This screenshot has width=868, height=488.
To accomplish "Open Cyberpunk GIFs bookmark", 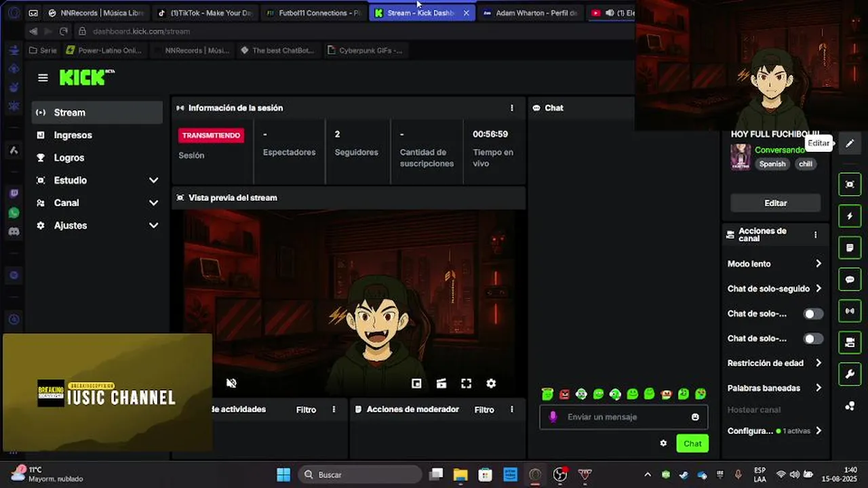I will [x=365, y=50].
